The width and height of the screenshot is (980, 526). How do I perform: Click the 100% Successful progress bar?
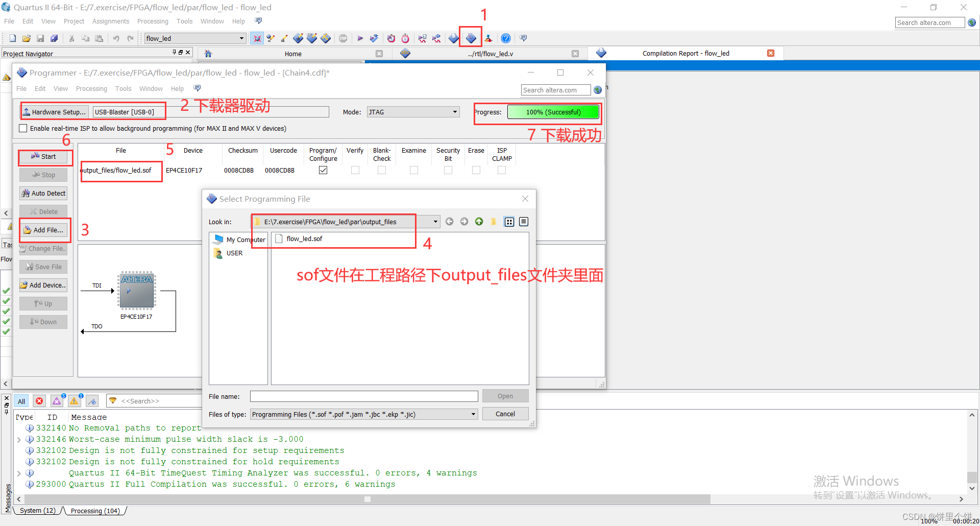pos(553,112)
